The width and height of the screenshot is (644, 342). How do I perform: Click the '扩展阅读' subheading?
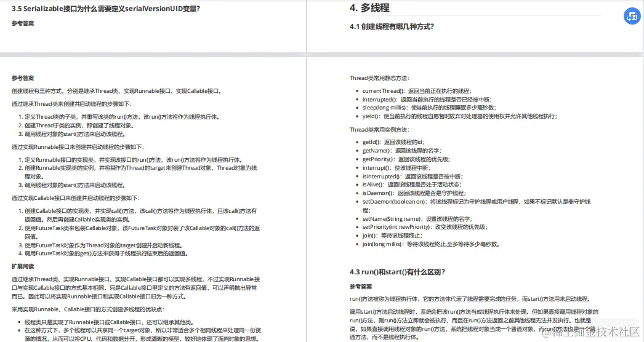pyautogui.click(x=23, y=266)
